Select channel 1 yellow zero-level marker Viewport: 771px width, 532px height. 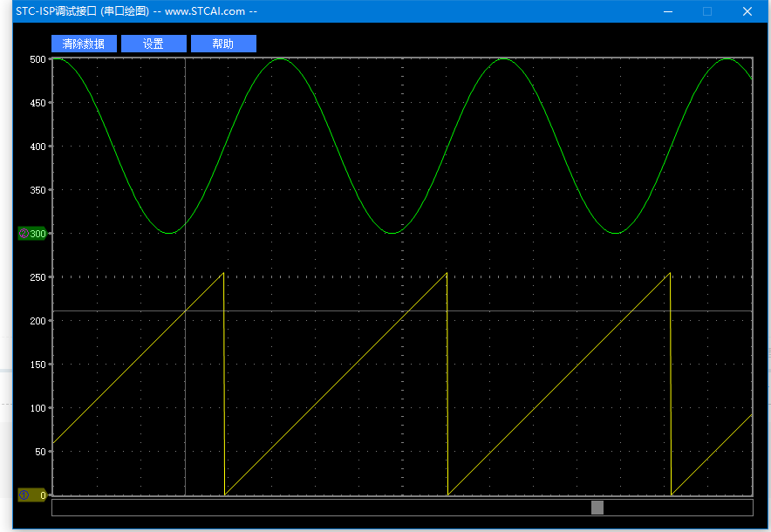pos(32,495)
